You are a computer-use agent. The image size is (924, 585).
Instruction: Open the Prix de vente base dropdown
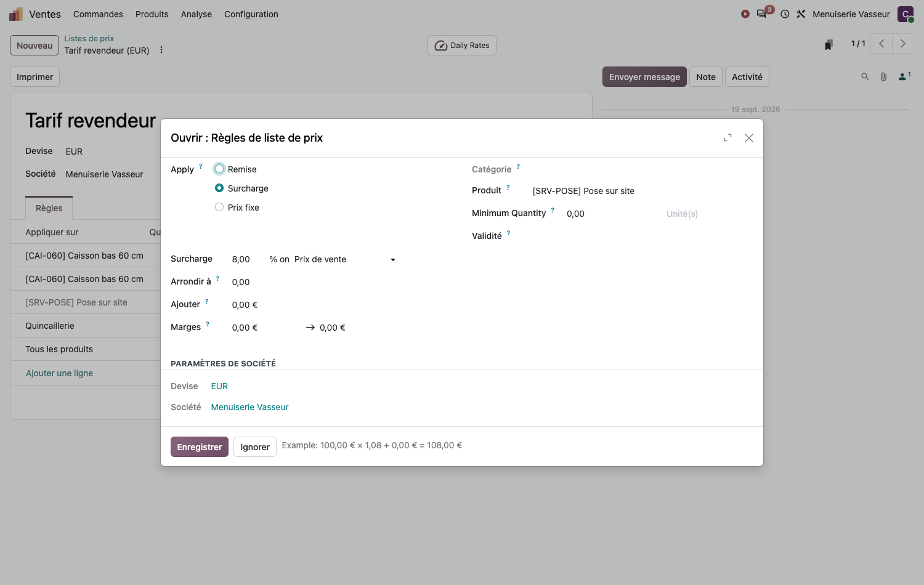pos(345,259)
